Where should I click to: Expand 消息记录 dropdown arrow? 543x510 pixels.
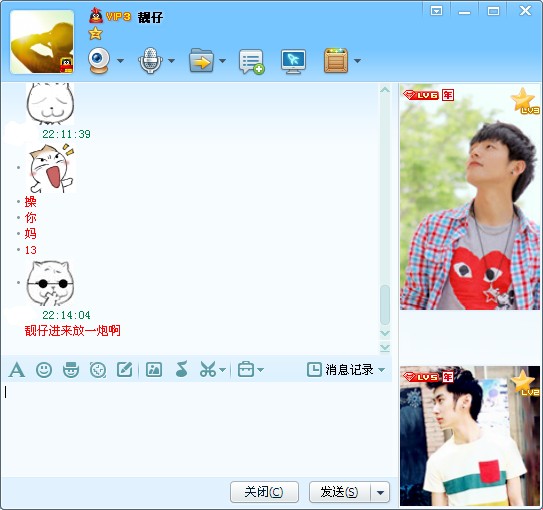tap(382, 370)
